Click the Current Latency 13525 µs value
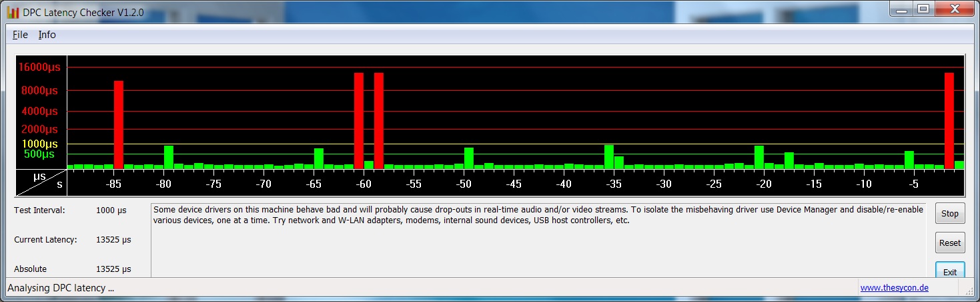Screen dimensions: 980x302 pyautogui.click(x=113, y=239)
